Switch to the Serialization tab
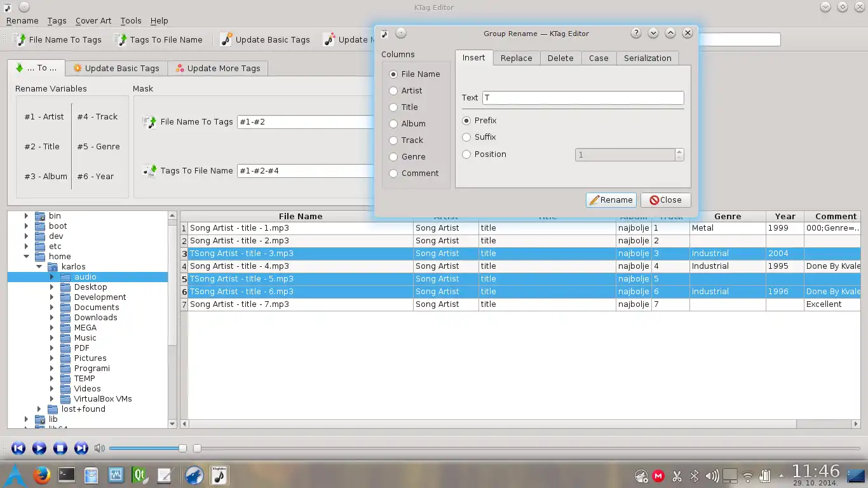 [648, 58]
